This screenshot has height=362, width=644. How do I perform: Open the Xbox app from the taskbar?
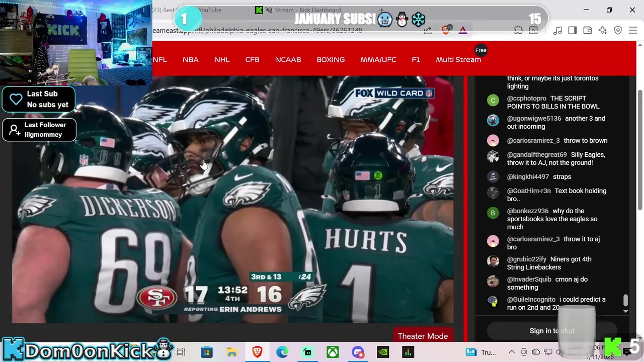(x=333, y=352)
